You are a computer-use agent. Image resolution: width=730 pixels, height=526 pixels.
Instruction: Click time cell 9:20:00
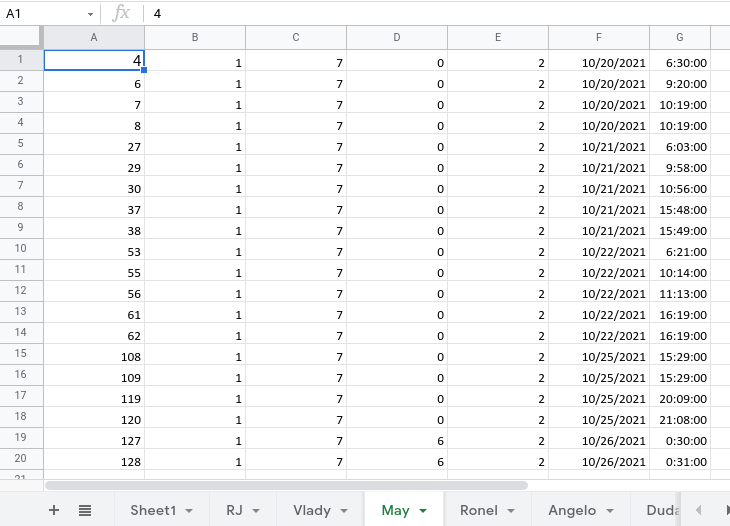tap(680, 81)
